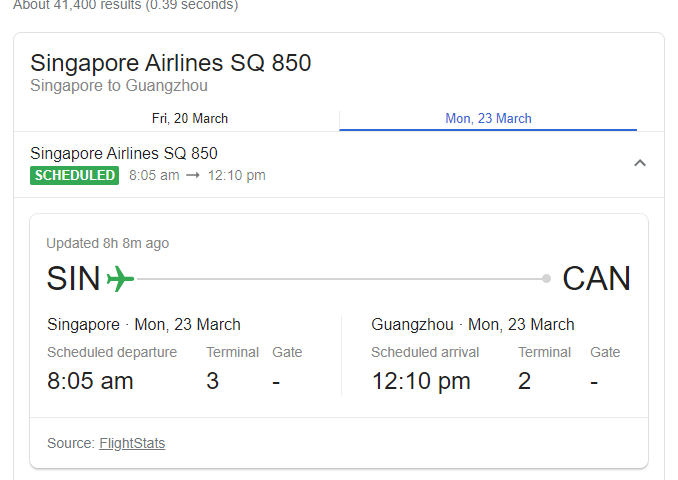Image resolution: width=678 pixels, height=480 pixels.
Task: Collapse the SQ 850 flight details chevron
Action: 640,163
